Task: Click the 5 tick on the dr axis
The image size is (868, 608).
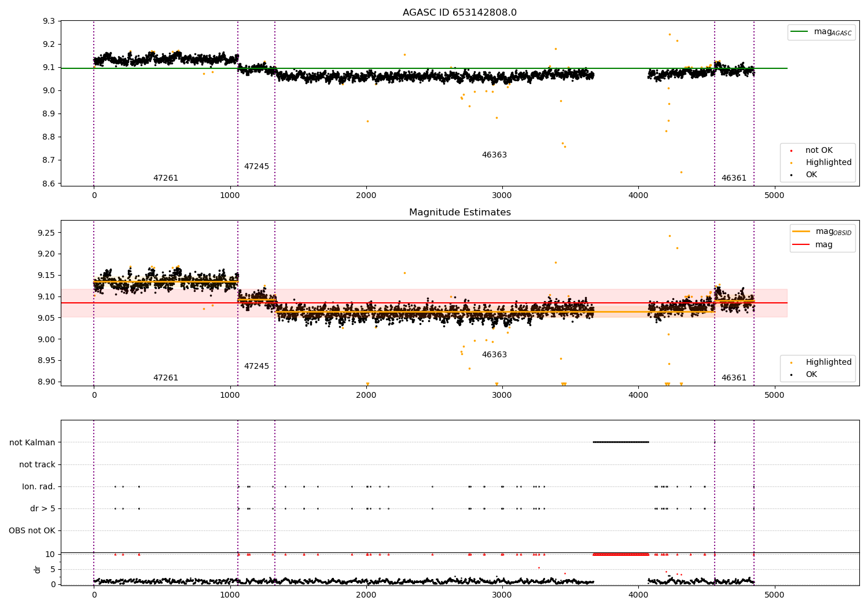Action: [x=53, y=569]
